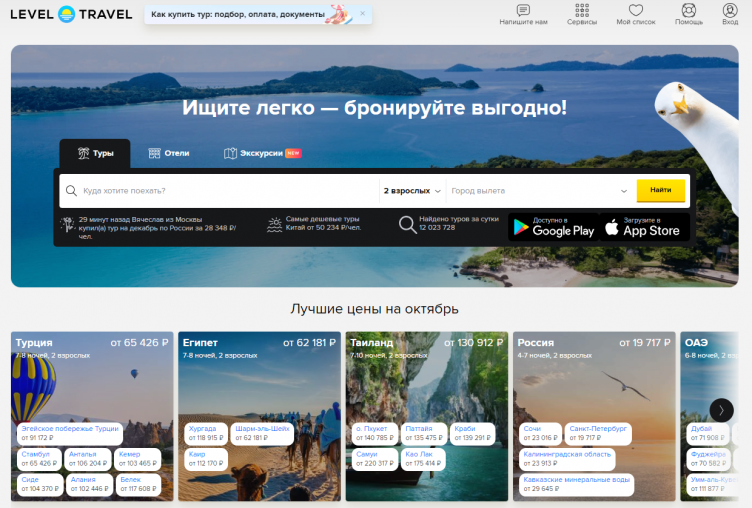This screenshot has width=752, height=508.
Task: Click the Вячеслав из Москвы purchase notice
Action: (x=157, y=228)
